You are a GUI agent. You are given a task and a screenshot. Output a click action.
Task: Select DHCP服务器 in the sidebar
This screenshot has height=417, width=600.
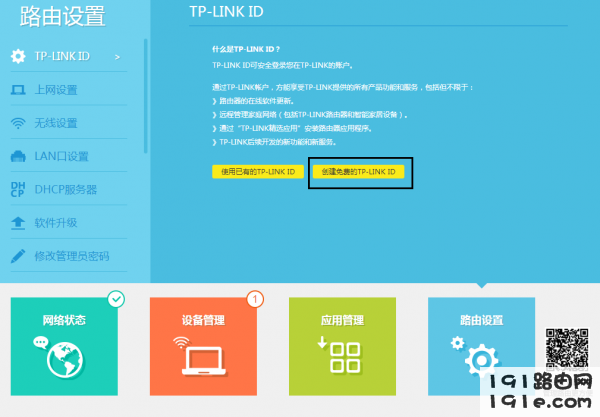coord(69,190)
